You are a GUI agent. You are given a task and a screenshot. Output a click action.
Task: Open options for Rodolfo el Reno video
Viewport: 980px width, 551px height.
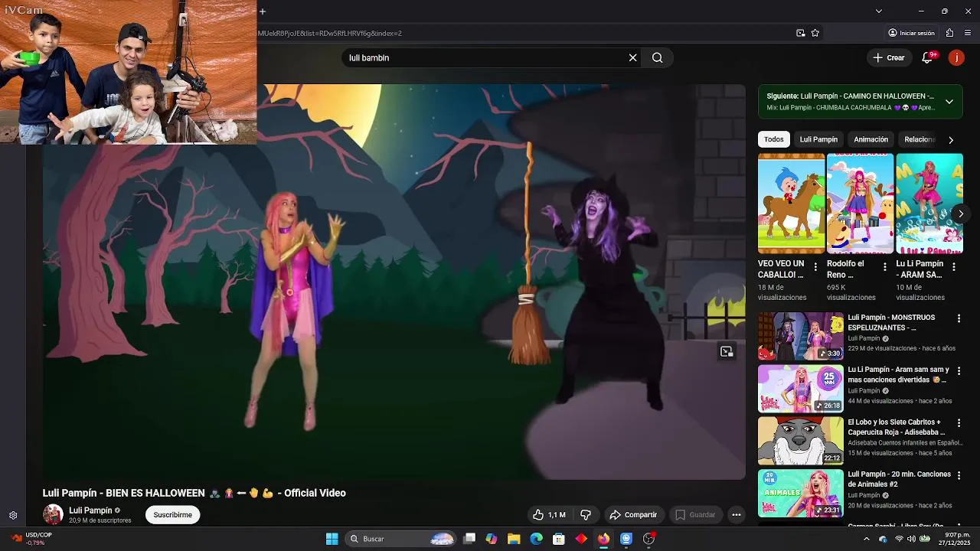(x=885, y=267)
